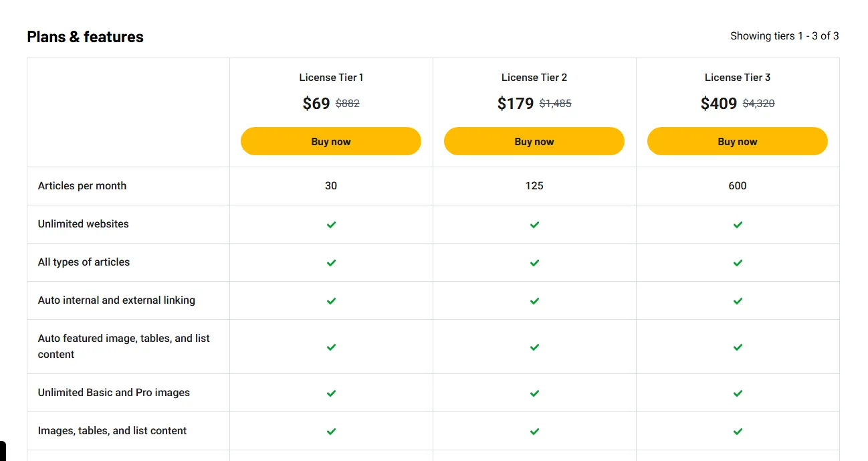
Task: Click Buy now for License Tier 2
Action: click(x=534, y=141)
